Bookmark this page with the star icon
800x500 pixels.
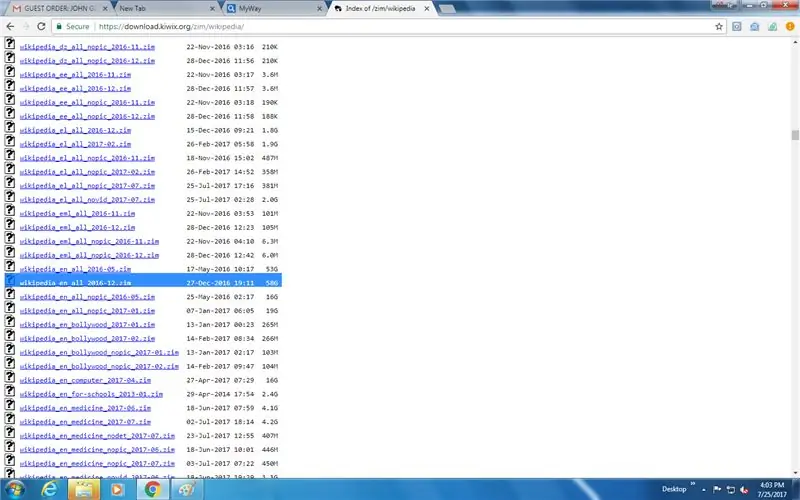(719, 27)
